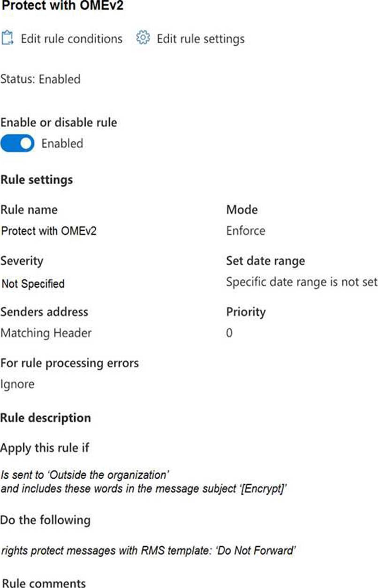The width and height of the screenshot is (378, 588).
Task: Select the Status: Enabled text
Action: (40, 79)
